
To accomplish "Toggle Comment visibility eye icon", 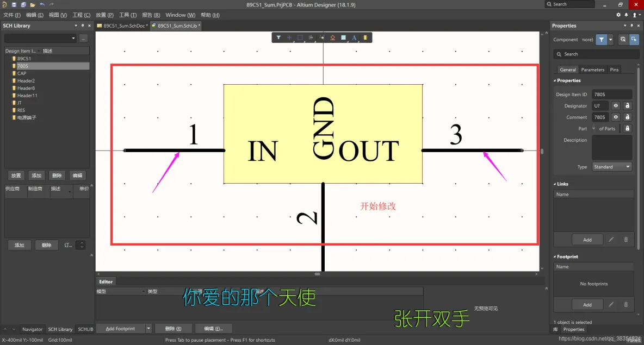I will 616,117.
